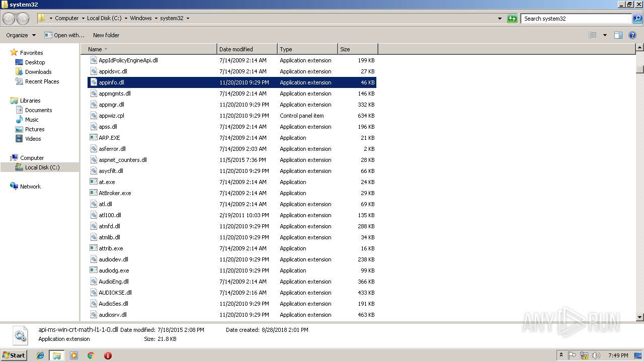Click the vertical scrollbar thumb
This screenshot has height=362, width=644.
tap(640, 69)
